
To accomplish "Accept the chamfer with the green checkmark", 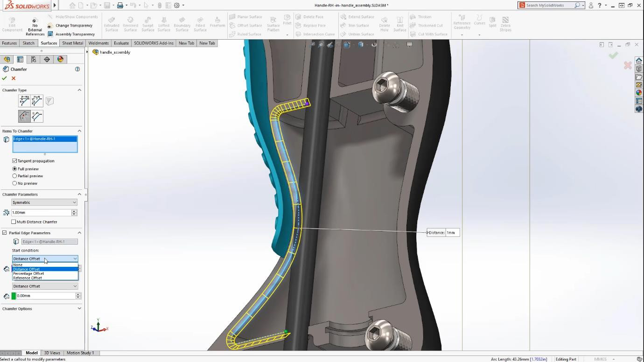I will [5, 78].
